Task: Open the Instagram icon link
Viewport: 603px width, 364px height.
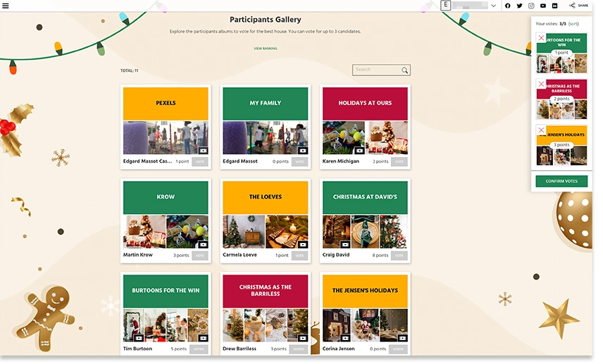Action: 531,6
